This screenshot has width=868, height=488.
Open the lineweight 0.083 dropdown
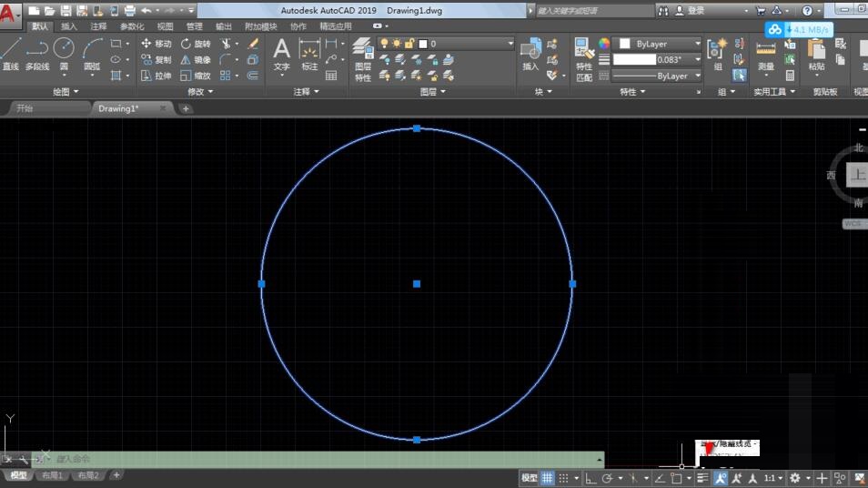(x=658, y=59)
